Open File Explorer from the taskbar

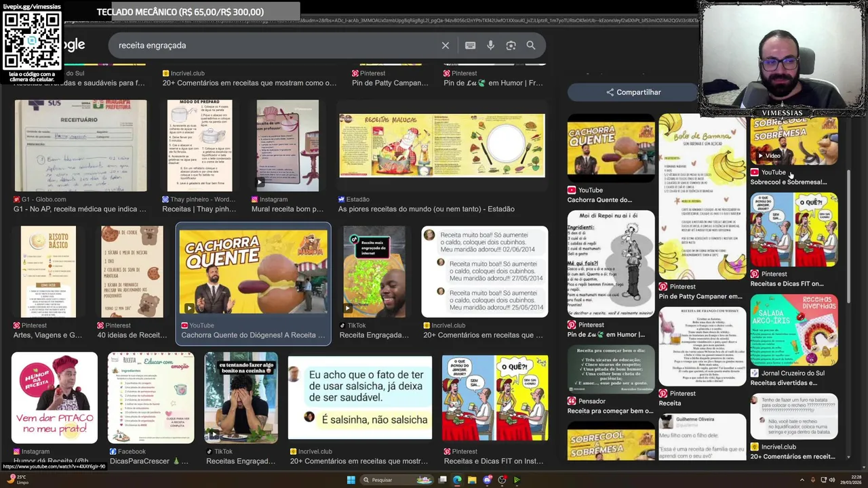tap(472, 480)
